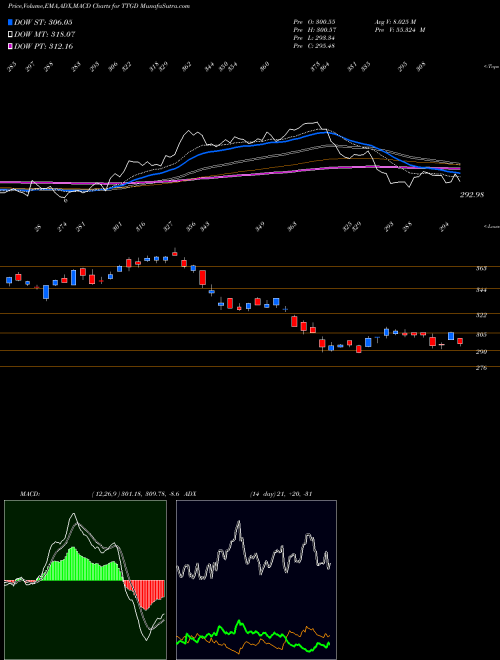Click the green MACD histogram peak

tap(74, 564)
